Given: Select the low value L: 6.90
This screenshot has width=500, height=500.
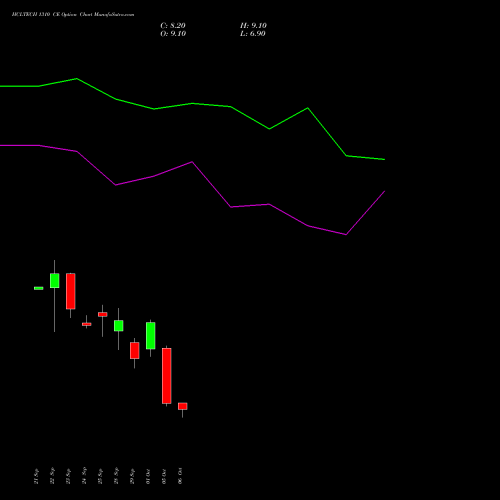Looking at the screenshot, I should [x=253, y=34].
